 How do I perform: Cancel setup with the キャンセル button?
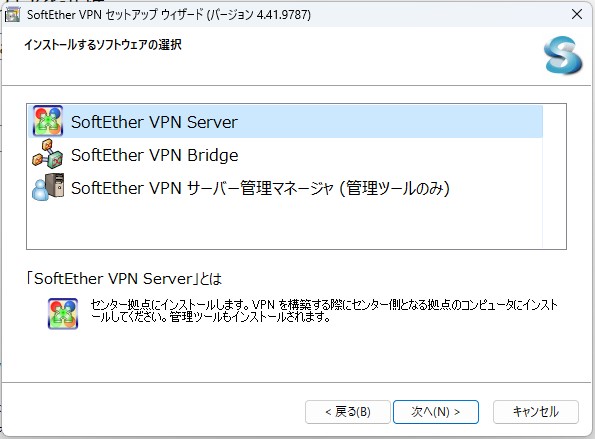click(x=536, y=412)
